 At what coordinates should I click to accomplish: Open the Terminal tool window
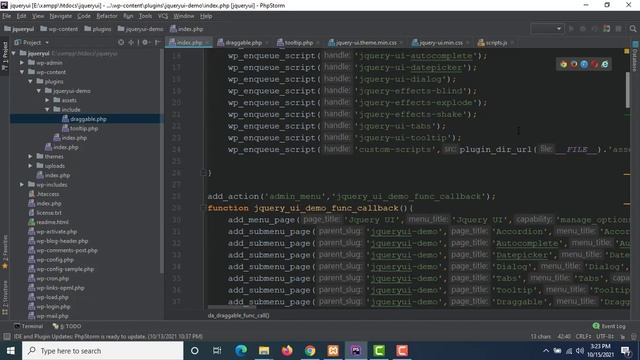28,326
